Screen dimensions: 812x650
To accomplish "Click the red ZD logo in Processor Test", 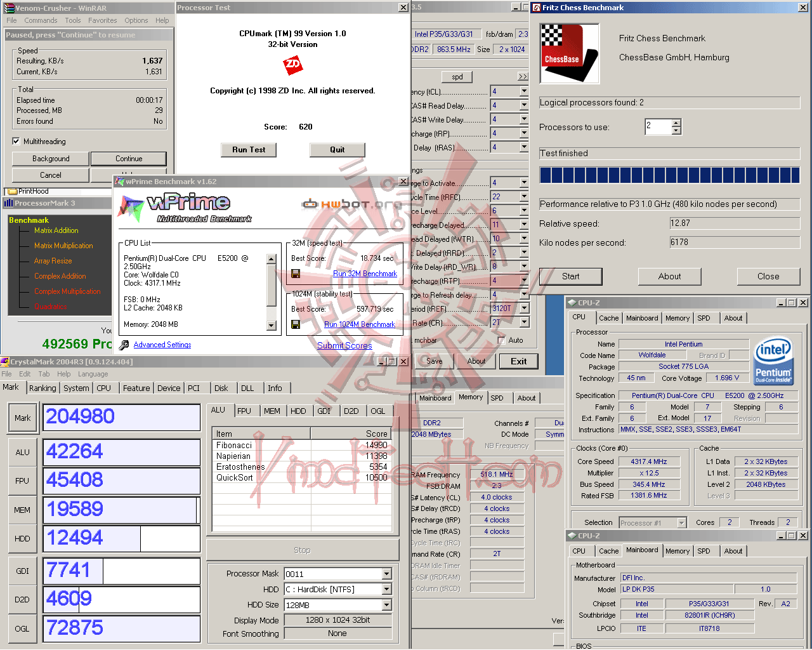I will coord(292,65).
